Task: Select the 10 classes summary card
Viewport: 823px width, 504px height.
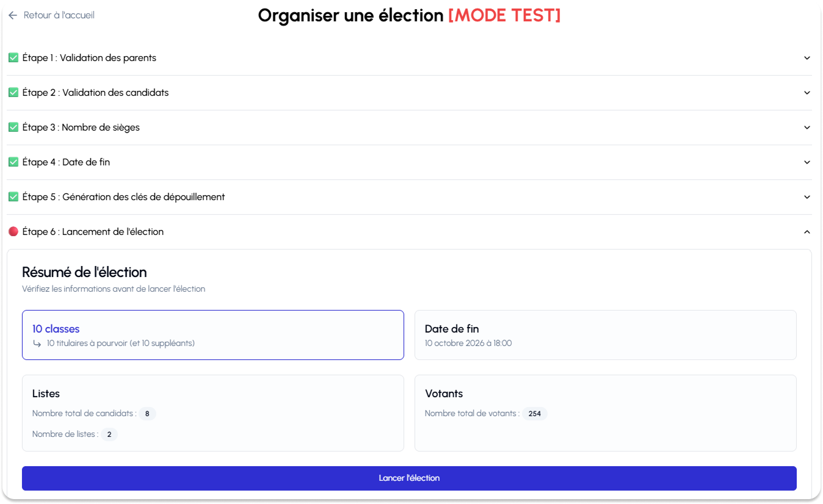Action: [213, 335]
